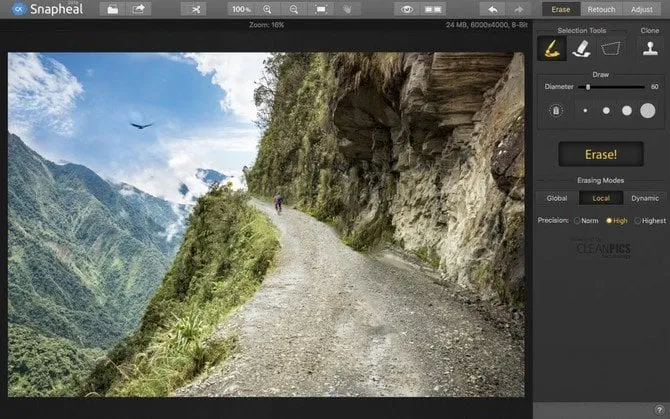Toggle the eye preview of original
Image resolution: width=670 pixels, height=419 pixels.
coord(406,9)
